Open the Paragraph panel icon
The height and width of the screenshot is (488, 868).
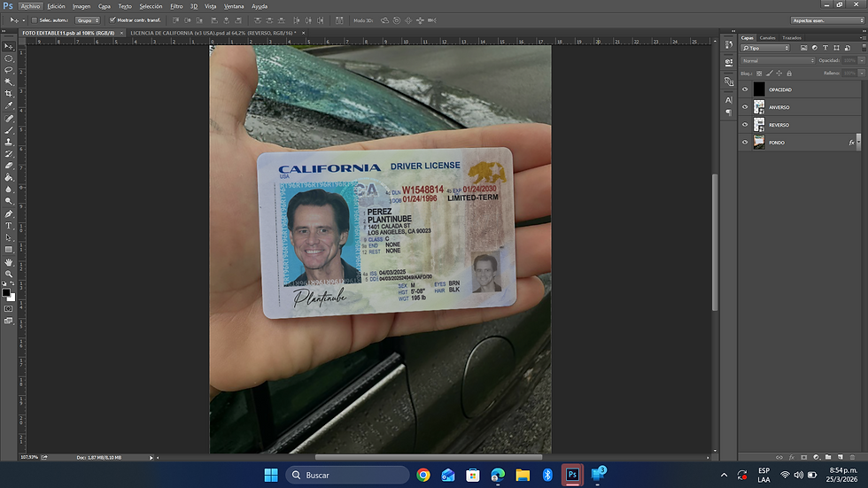(x=728, y=112)
